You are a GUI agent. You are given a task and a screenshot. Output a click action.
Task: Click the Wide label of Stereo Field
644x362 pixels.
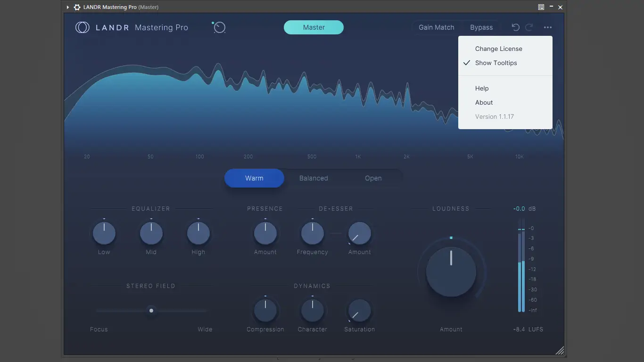(x=205, y=329)
